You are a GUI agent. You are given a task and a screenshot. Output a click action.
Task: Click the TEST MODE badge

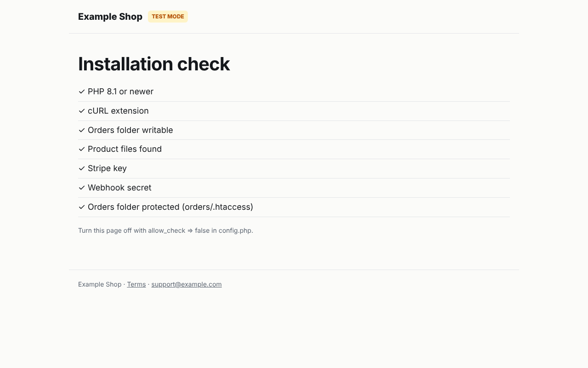tap(168, 17)
